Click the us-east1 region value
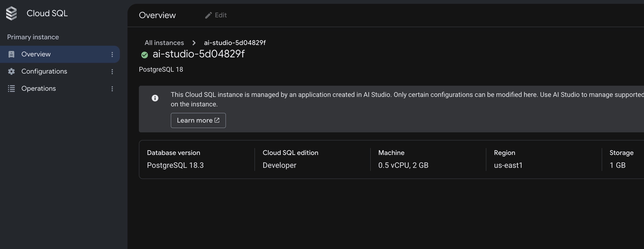 click(x=508, y=165)
